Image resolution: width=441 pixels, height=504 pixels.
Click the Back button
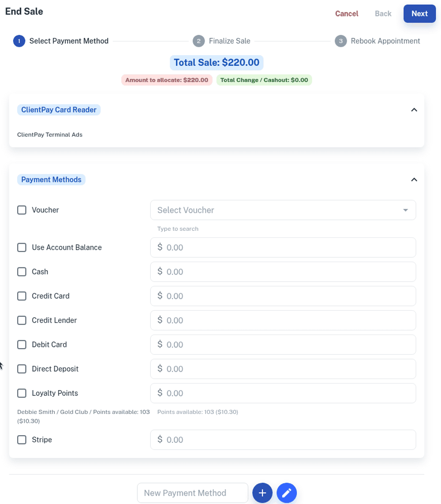(x=383, y=14)
